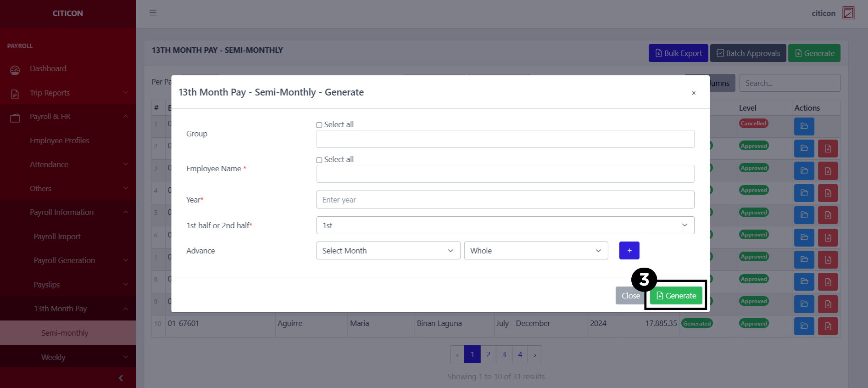This screenshot has width=868, height=388.
Task: Click the Enter year input field
Action: coord(505,200)
